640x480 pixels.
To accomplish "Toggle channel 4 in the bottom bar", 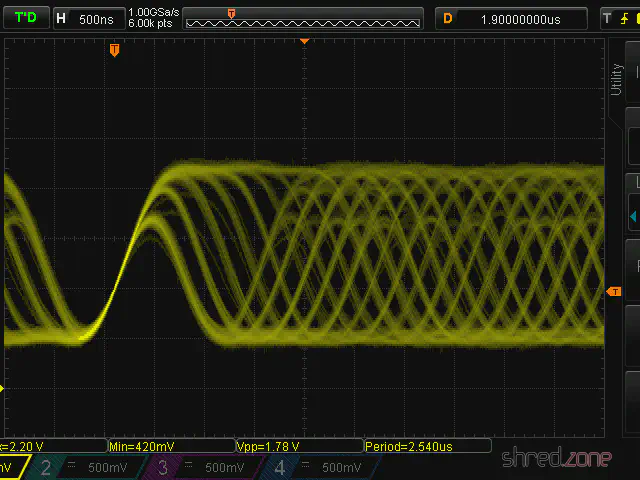I will [x=320, y=467].
